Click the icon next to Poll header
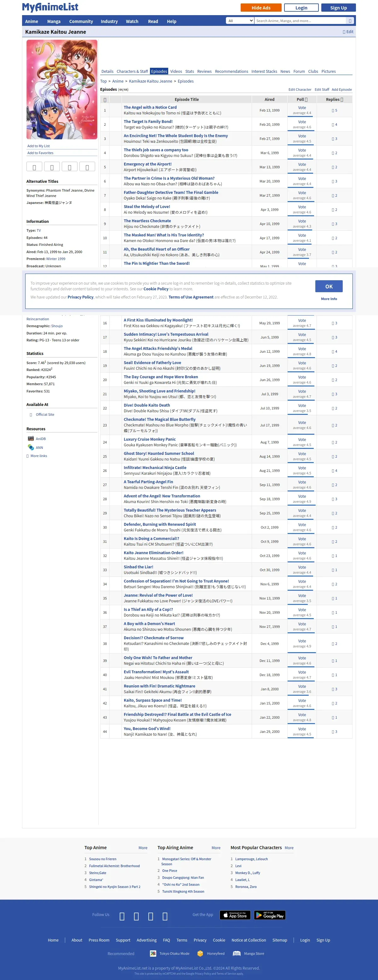This screenshot has height=980, width=378. [x=306, y=100]
